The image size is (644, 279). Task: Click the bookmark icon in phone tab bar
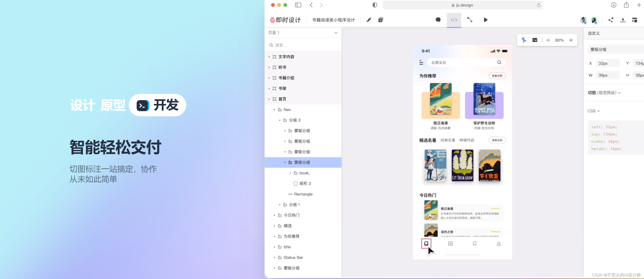click(x=475, y=243)
